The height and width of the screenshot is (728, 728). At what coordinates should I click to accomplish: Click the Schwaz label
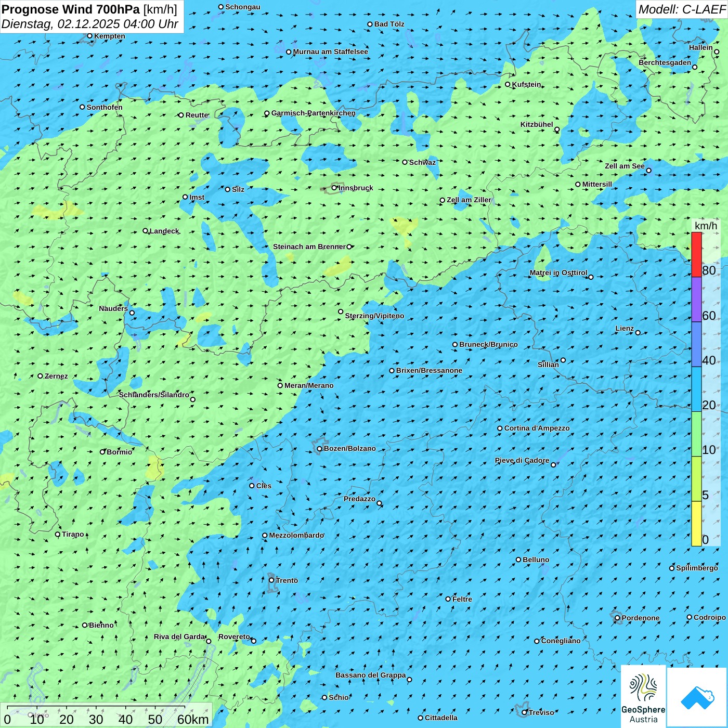(422, 162)
